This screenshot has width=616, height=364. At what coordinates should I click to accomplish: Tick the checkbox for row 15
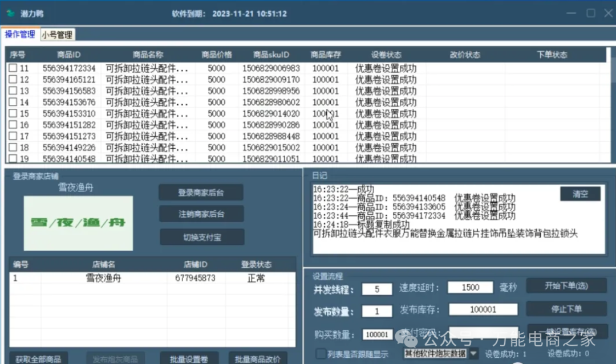point(13,114)
